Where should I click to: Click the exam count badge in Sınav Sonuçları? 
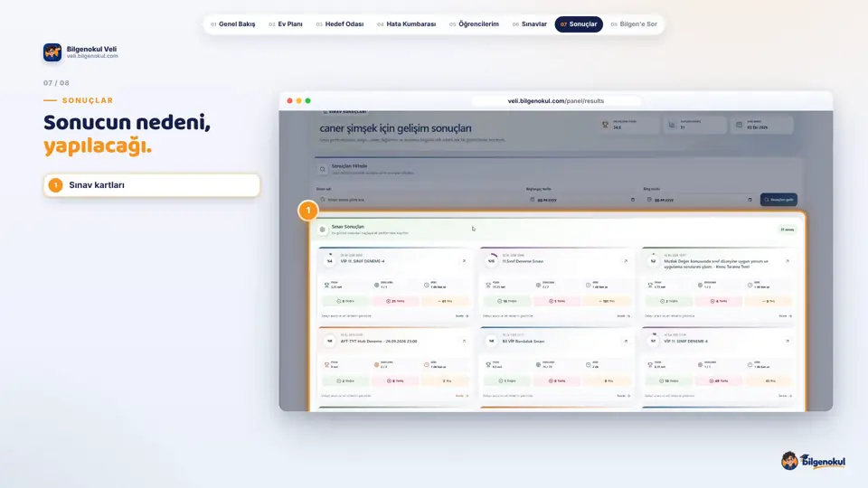(x=788, y=230)
